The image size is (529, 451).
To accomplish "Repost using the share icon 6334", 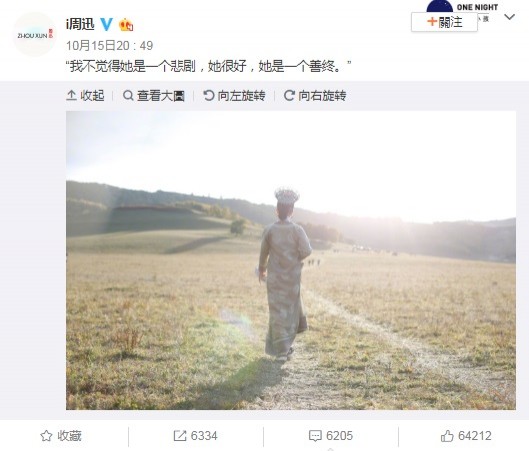I will coord(195,436).
